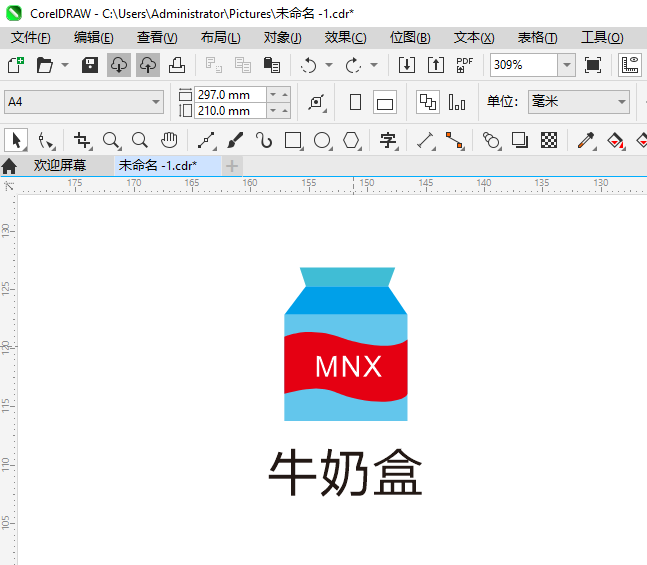
Task: Paste from clipboard using the paste icon
Action: click(272, 65)
